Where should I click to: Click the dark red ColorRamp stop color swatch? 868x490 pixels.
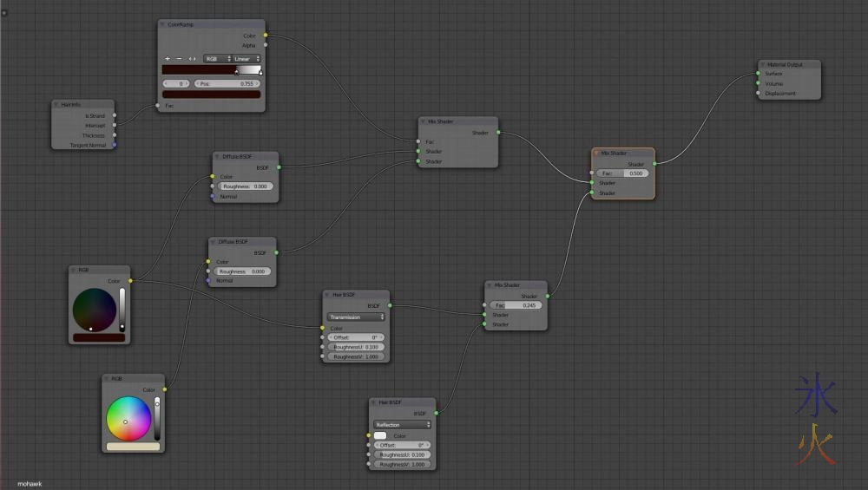pyautogui.click(x=211, y=95)
